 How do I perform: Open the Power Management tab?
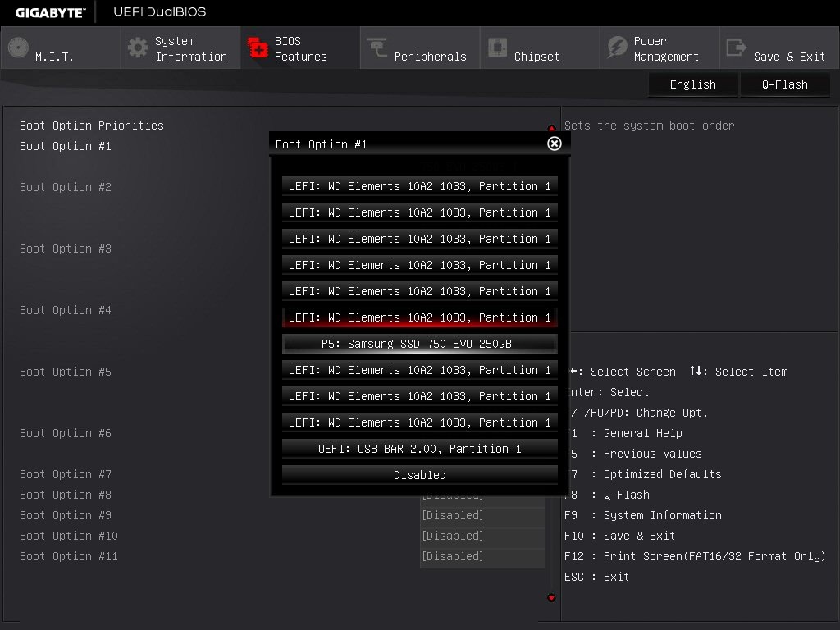click(x=660, y=48)
